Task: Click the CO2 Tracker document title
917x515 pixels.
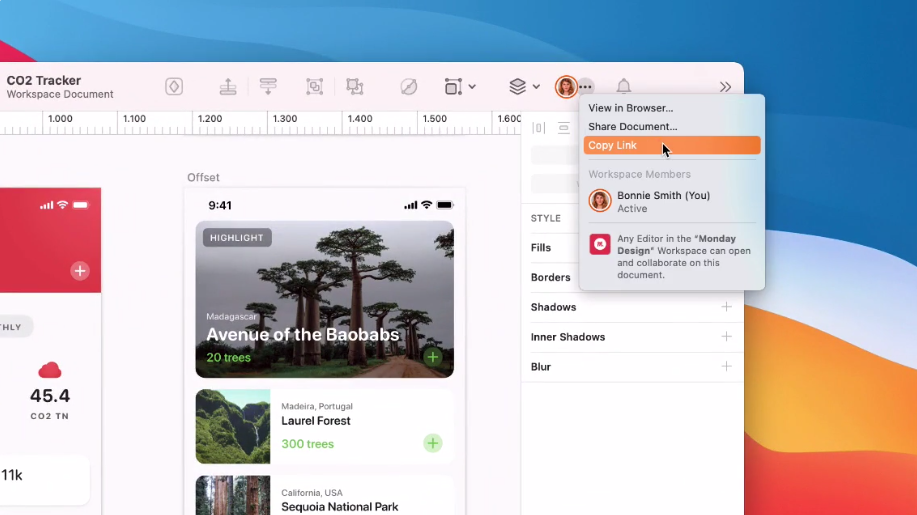Action: pos(44,81)
